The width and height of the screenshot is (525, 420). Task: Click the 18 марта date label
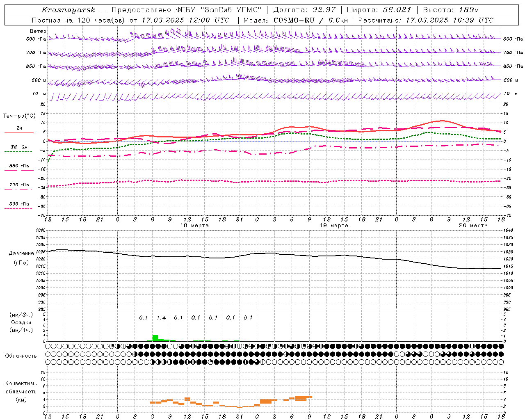tap(194, 225)
